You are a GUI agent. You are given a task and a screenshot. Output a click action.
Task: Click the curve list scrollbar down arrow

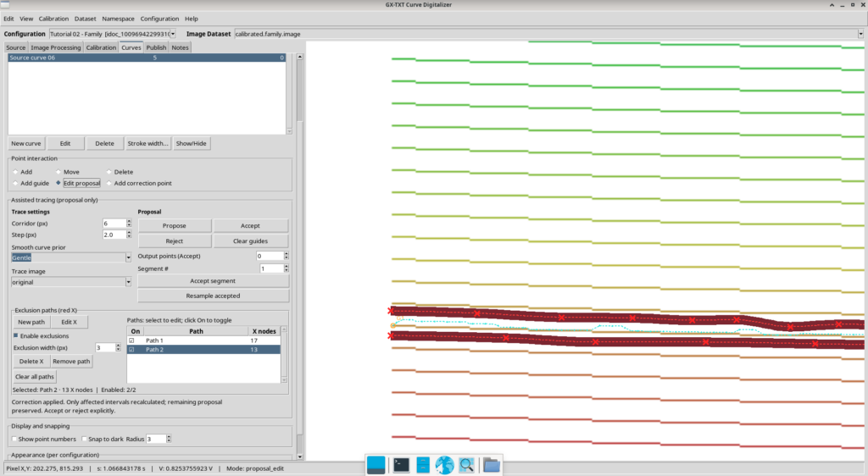289,131
